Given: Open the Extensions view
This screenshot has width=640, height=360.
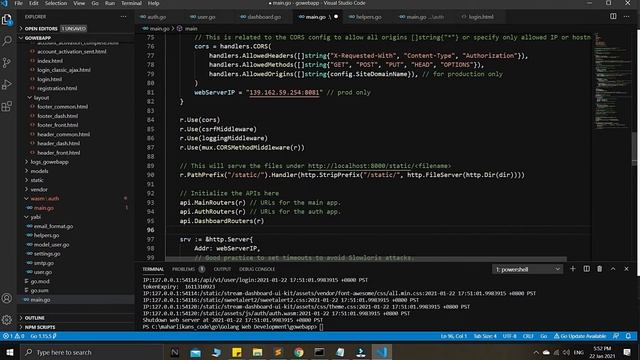Looking at the screenshot, I should [7, 107].
